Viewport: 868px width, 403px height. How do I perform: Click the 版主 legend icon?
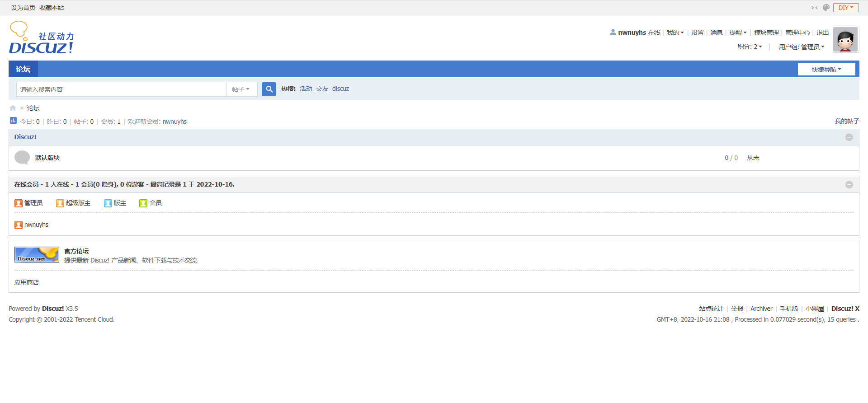coord(108,203)
